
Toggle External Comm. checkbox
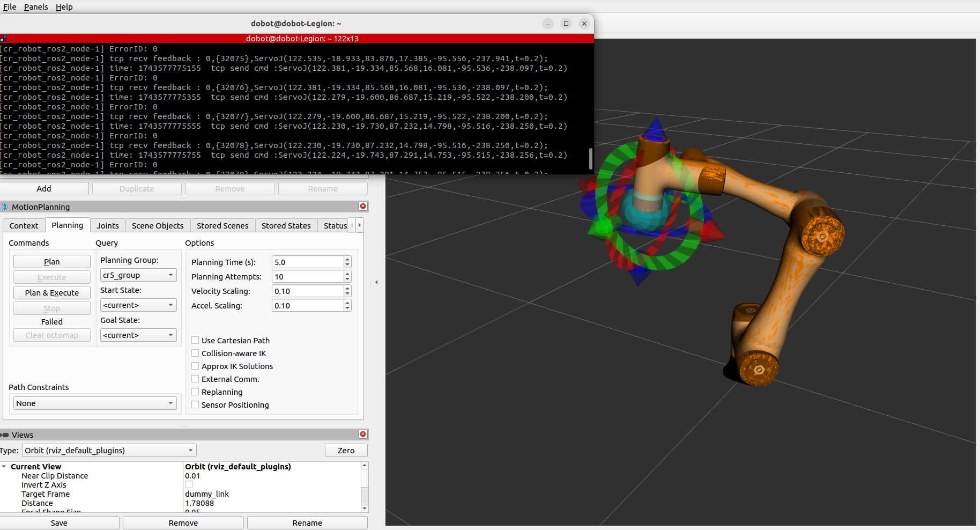pos(196,379)
